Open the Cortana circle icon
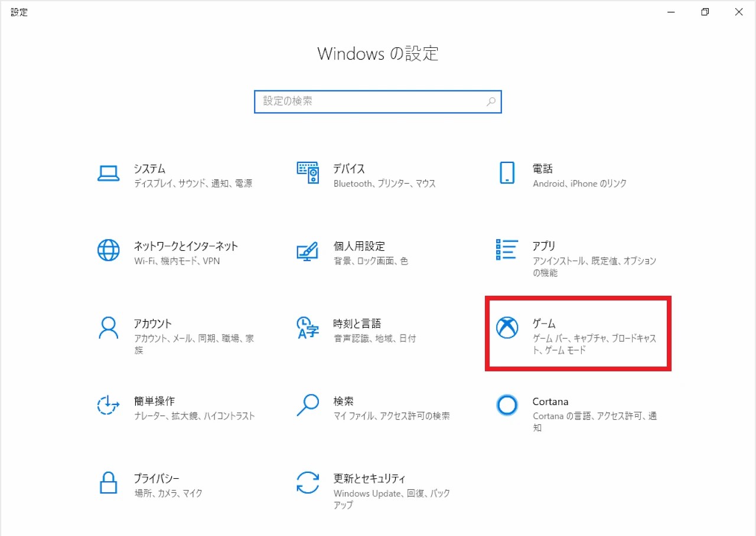 (x=507, y=405)
